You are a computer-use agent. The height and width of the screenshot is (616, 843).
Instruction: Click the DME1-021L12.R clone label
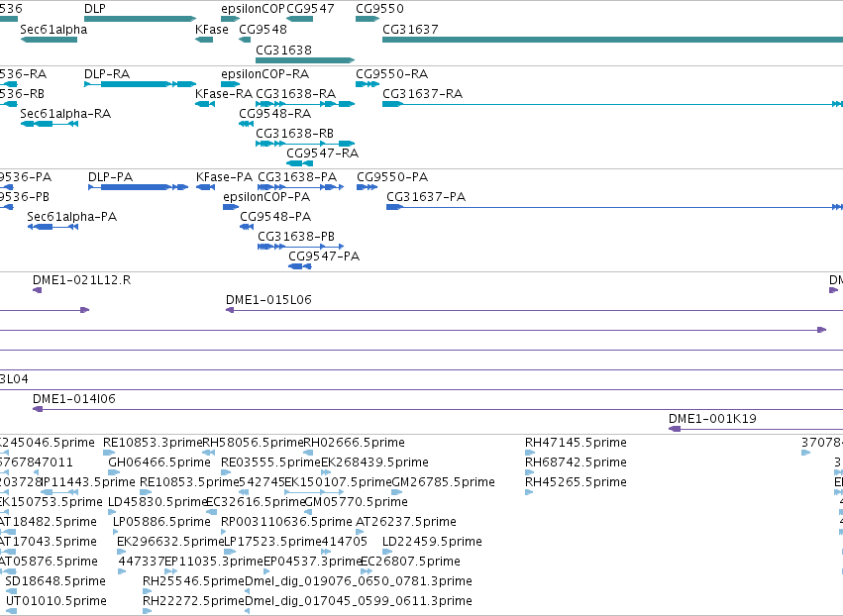(x=81, y=280)
